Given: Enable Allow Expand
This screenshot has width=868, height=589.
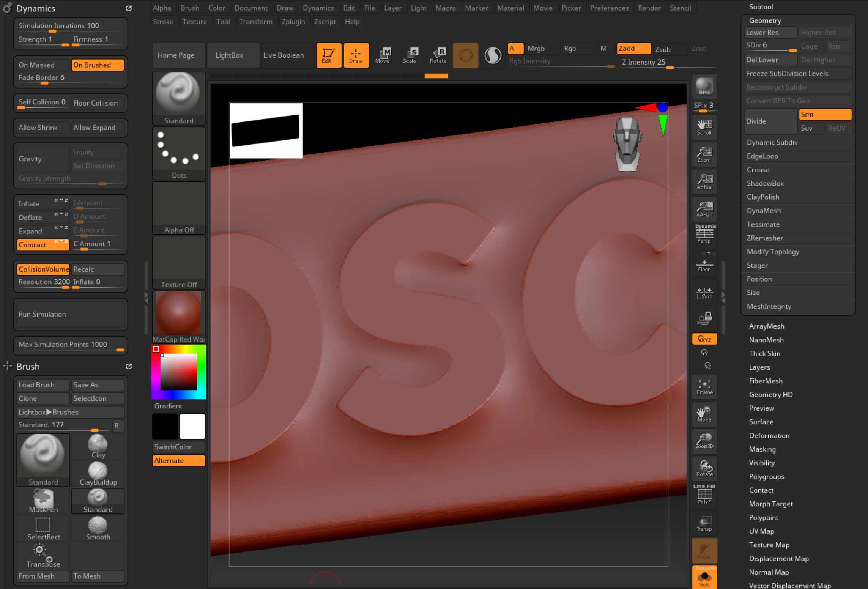Looking at the screenshot, I should [98, 128].
